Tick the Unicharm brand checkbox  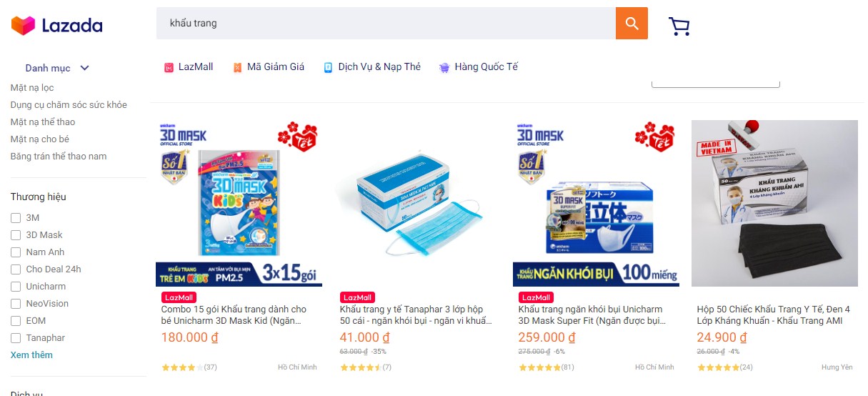point(16,286)
